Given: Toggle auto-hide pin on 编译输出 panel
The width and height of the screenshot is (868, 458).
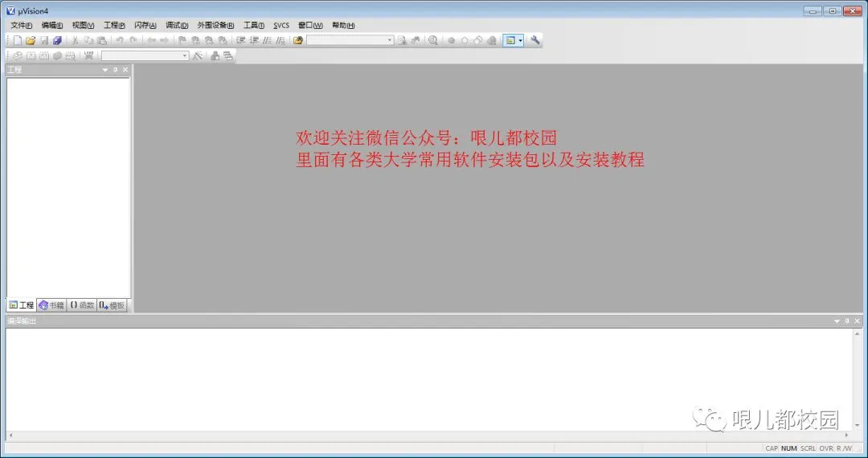Looking at the screenshot, I should point(847,321).
